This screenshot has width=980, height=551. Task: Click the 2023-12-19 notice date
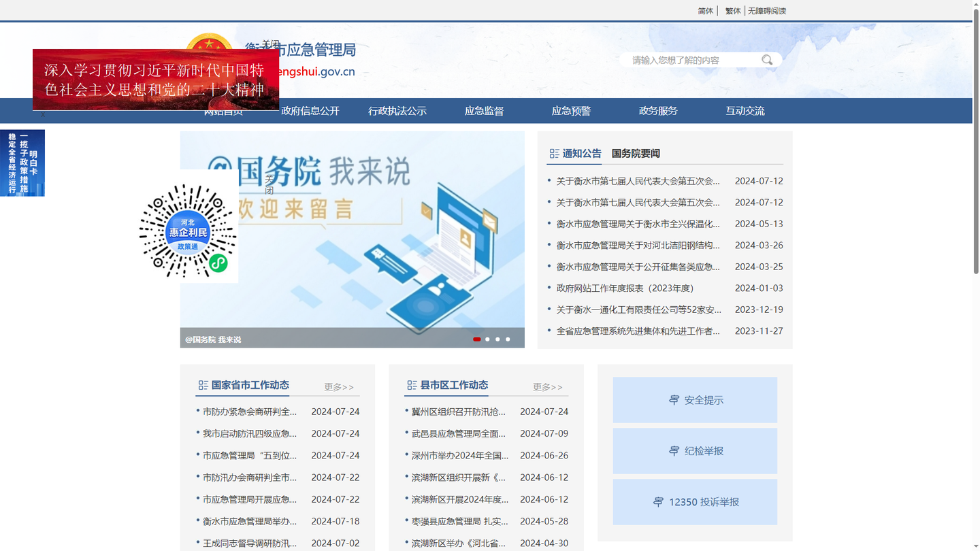click(x=759, y=310)
